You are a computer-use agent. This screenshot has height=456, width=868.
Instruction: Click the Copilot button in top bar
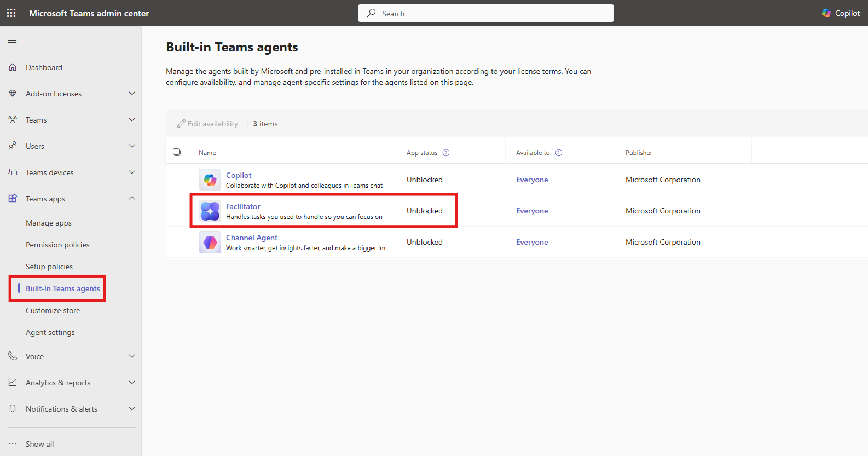[x=841, y=13]
